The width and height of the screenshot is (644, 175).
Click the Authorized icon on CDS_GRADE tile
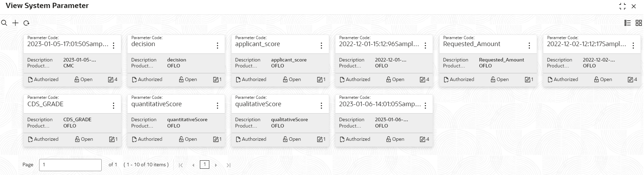coord(31,139)
